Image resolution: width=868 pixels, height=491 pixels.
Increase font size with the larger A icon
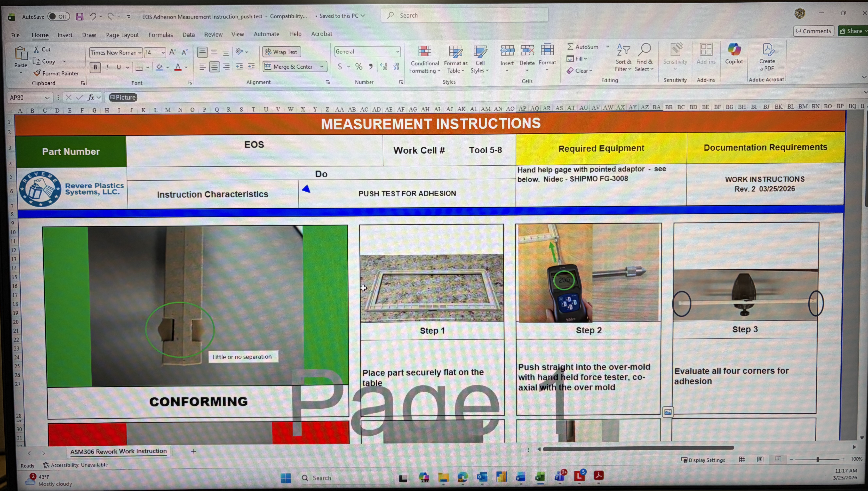coord(173,52)
